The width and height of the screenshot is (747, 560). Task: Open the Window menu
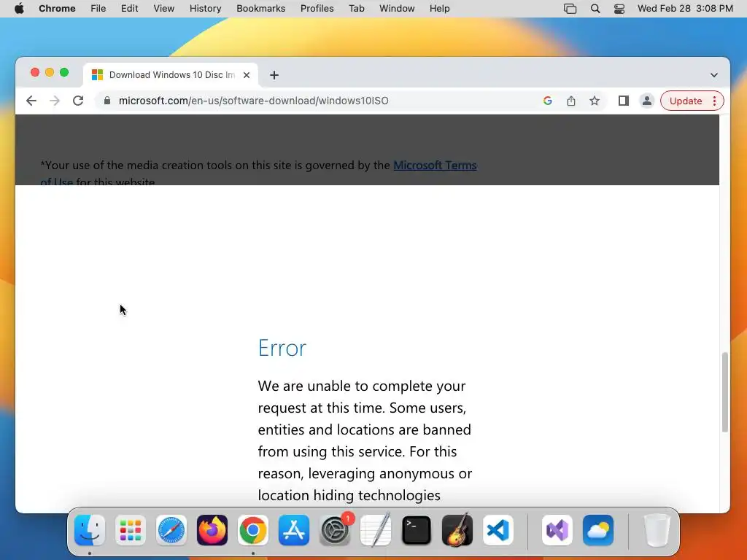(397, 8)
